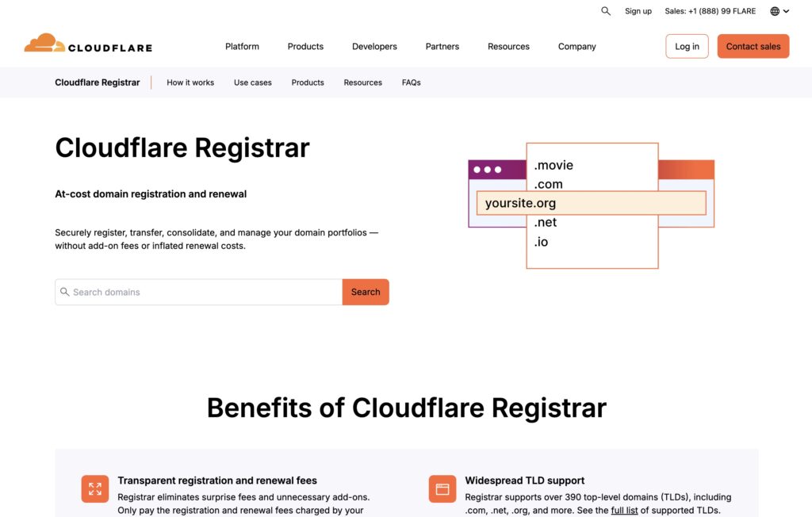Open the full list of supported TLDs
The width and height of the screenshot is (812, 517).
624,510
